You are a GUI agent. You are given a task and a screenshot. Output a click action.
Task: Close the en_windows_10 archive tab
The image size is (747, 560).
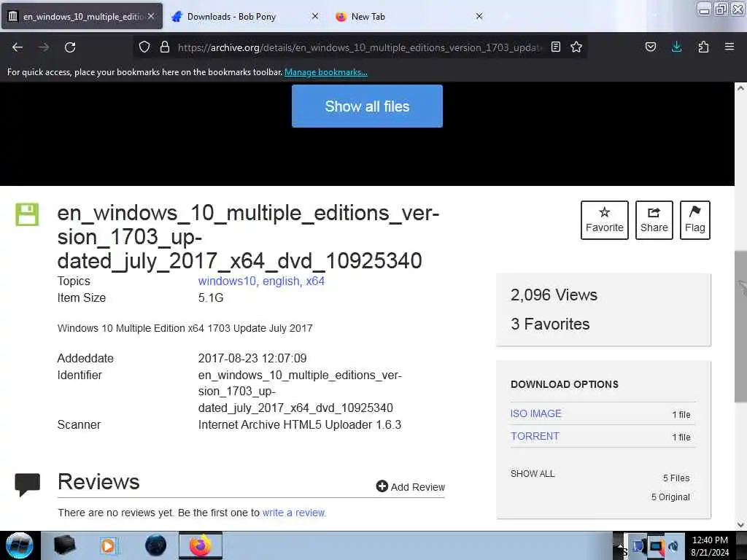[x=151, y=16]
